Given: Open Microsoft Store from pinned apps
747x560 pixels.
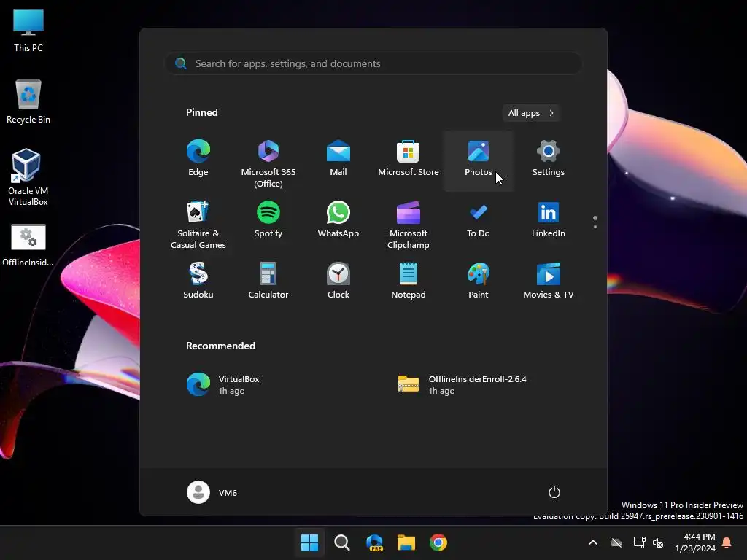Looking at the screenshot, I should tap(409, 159).
